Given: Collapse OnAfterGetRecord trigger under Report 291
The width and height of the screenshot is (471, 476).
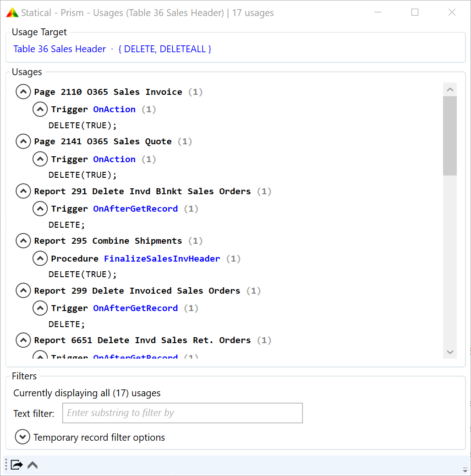Looking at the screenshot, I should [x=40, y=209].
